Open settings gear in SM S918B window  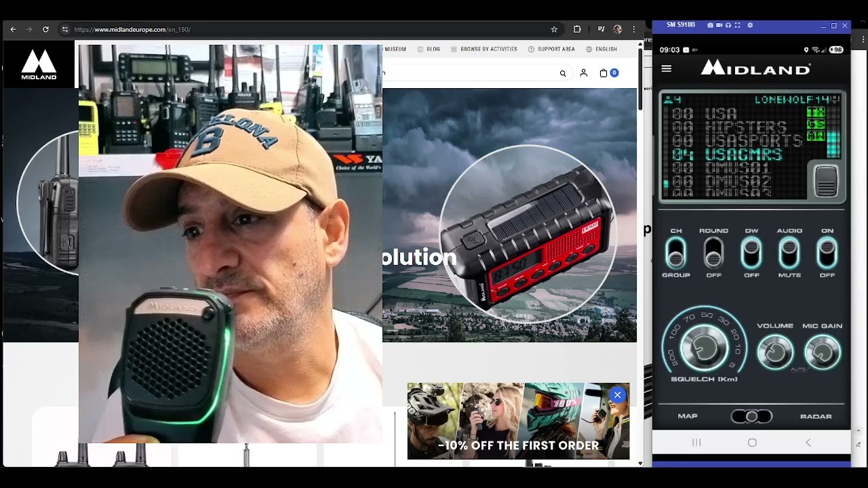point(750,25)
